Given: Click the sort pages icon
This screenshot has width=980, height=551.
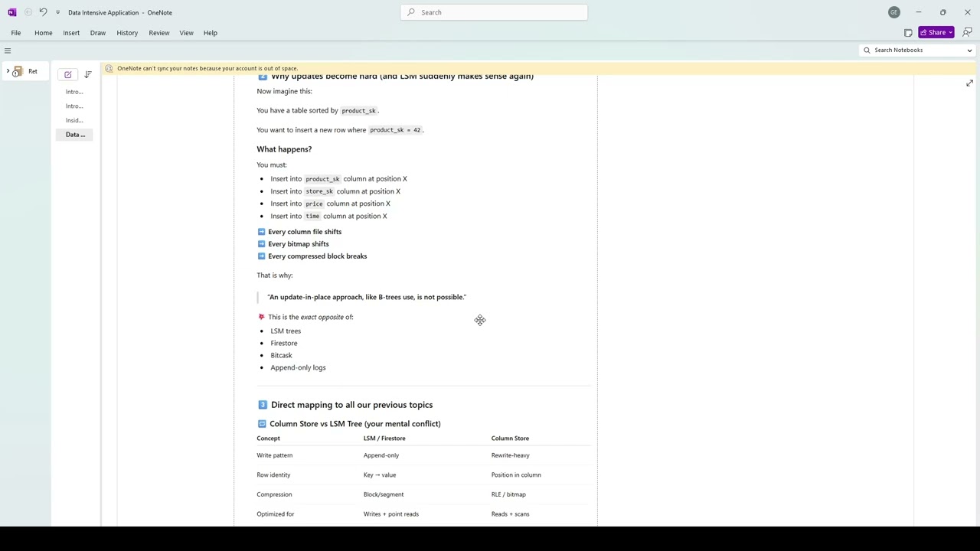Looking at the screenshot, I should point(88,74).
